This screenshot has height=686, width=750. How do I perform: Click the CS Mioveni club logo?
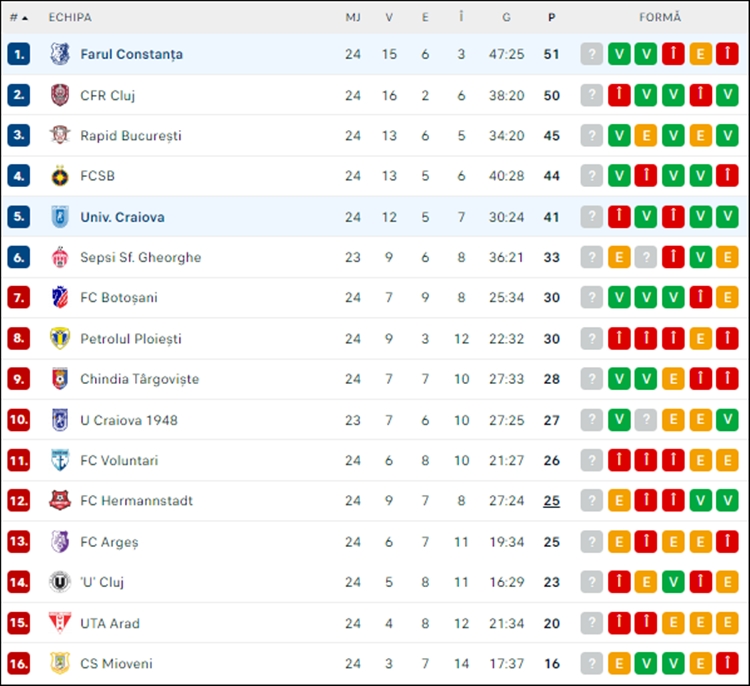(60, 664)
